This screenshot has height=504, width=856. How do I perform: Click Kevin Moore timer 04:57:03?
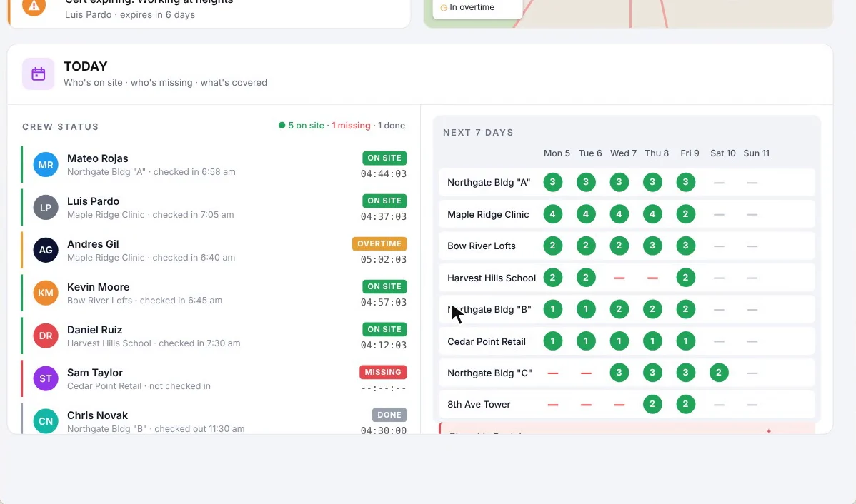[x=383, y=302]
